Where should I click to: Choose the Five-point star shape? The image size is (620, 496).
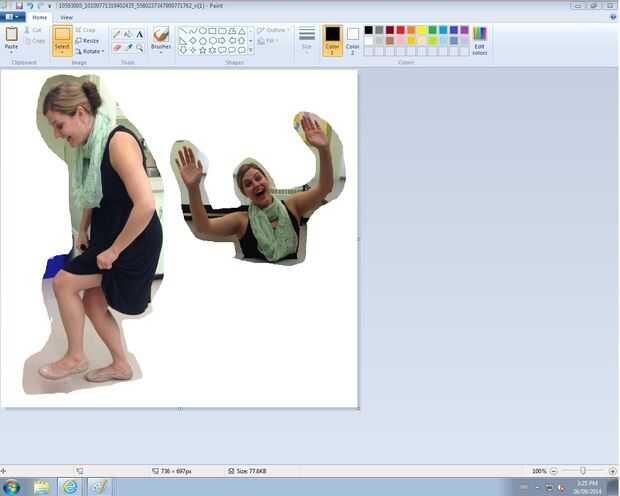[202, 50]
